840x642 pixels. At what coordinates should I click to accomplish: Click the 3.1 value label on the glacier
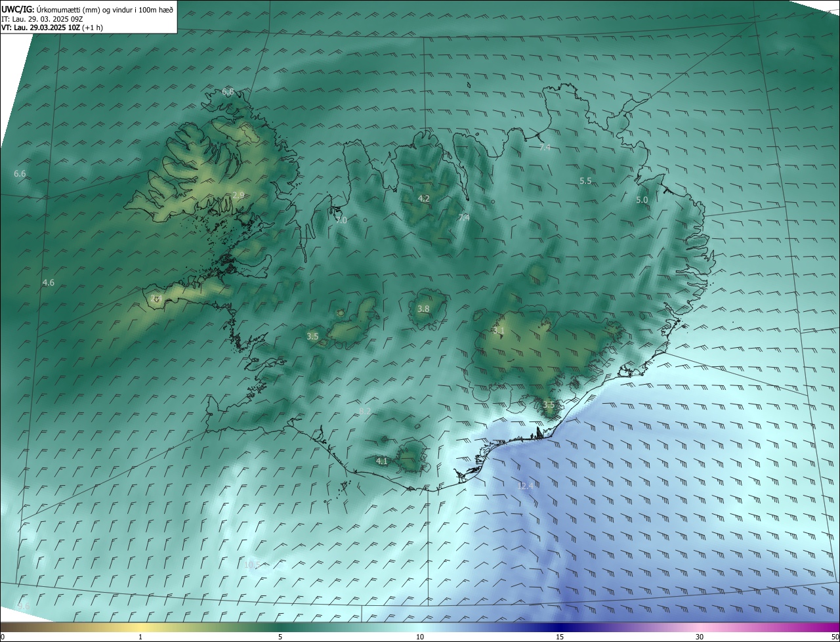coord(499,331)
